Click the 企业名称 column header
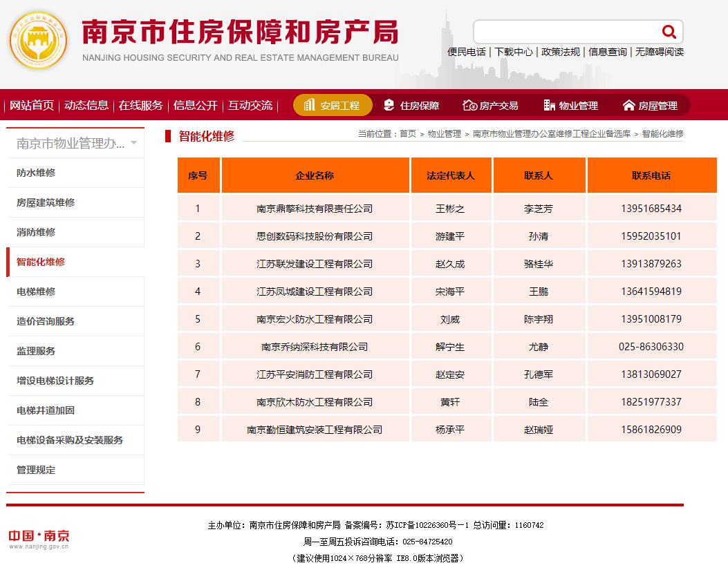This screenshot has height=572, width=728. tap(315, 175)
